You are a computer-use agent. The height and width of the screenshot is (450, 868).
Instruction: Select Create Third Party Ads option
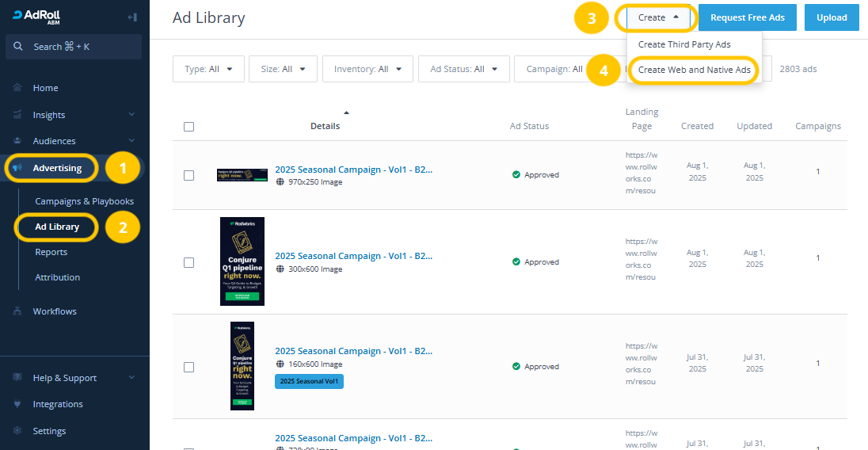point(684,44)
